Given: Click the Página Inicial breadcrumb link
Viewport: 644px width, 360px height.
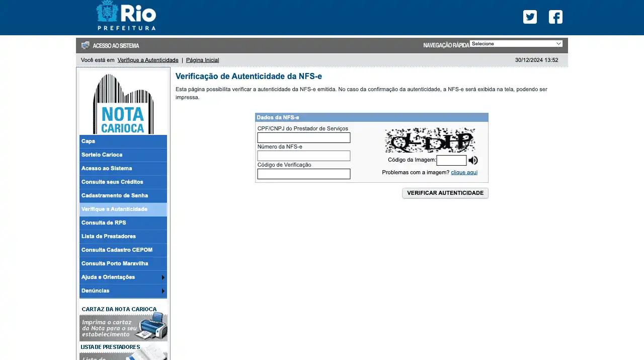Looking at the screenshot, I should click(x=202, y=60).
